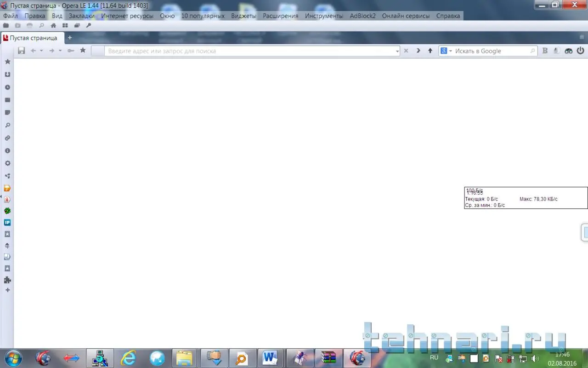Go forward with the right arrow
Image resolution: width=588 pixels, height=368 pixels.
coord(52,51)
